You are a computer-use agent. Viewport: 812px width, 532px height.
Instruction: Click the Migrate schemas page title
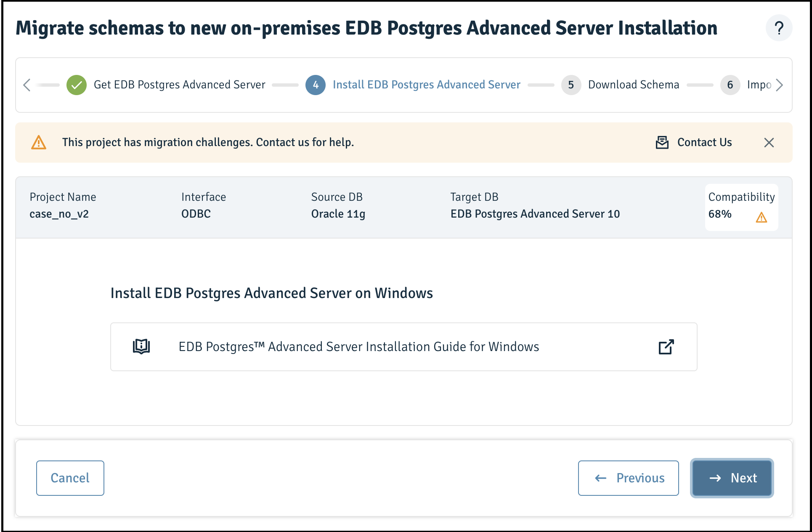[x=366, y=28]
